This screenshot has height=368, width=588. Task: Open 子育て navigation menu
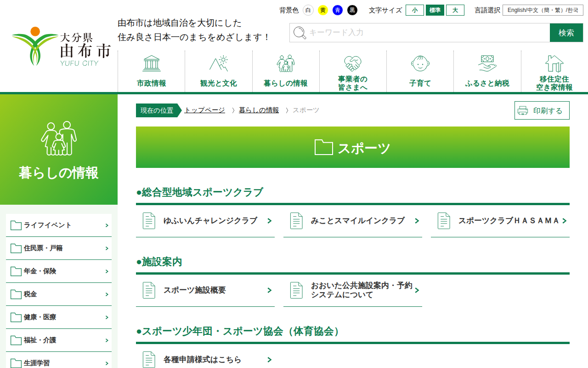pos(420,71)
